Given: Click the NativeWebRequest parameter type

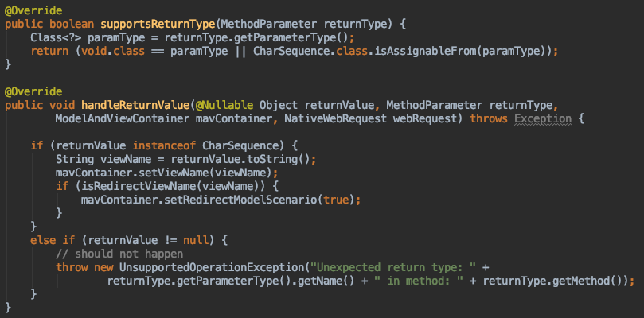Looking at the screenshot, I should coord(337,119).
